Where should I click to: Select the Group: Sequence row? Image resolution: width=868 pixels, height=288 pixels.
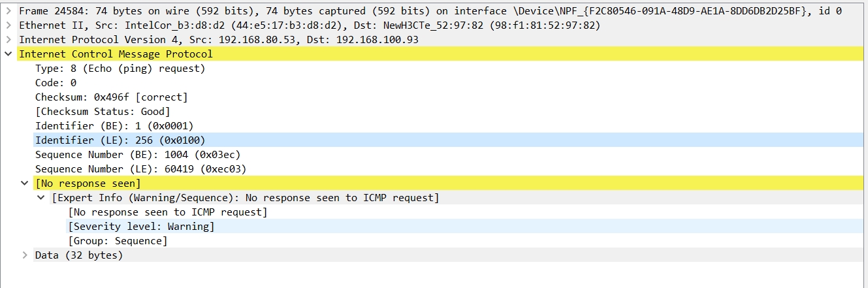118,241
